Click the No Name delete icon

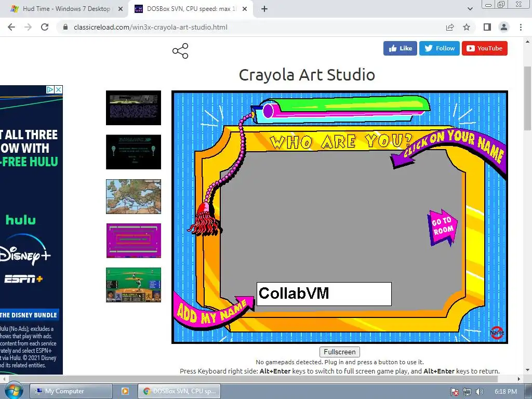497,332
